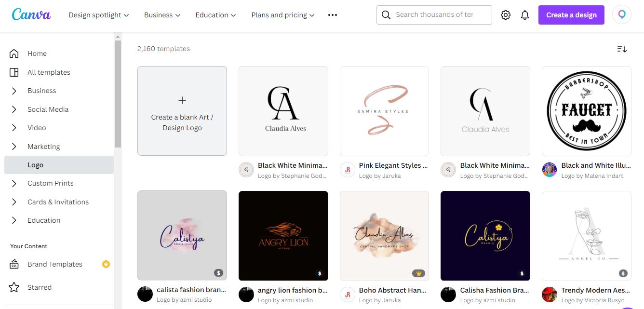Click the sort order icon
The image size is (644, 309).
tap(622, 49)
